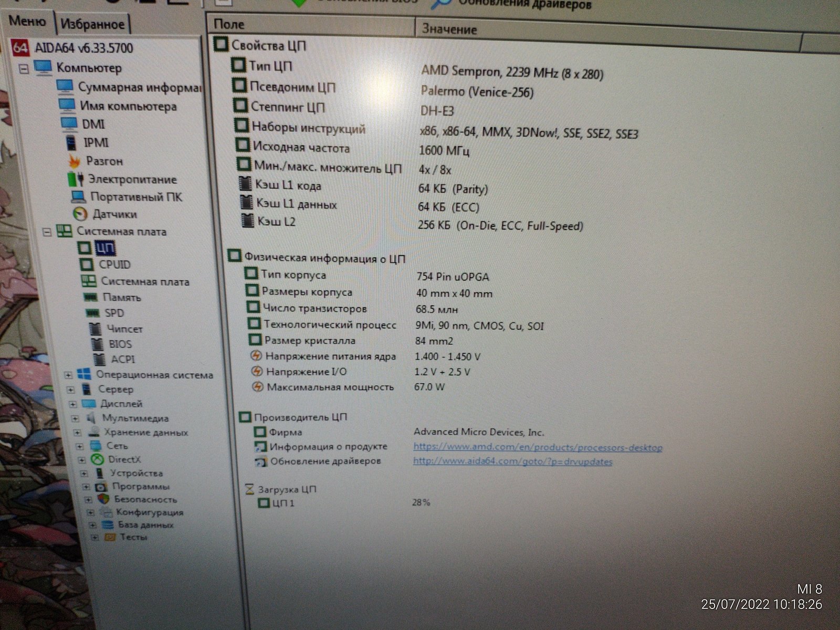Select the Фирма row
This screenshot has width=840, height=630.
[399, 432]
